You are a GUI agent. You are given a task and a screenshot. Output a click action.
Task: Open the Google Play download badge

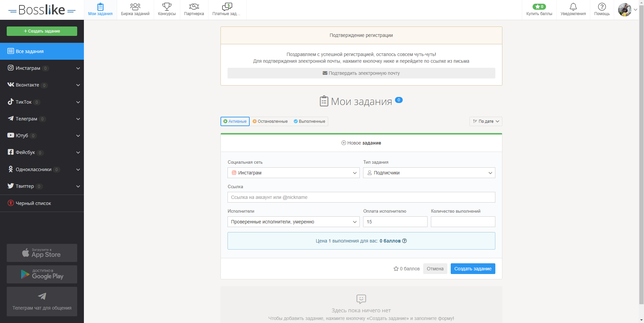tap(42, 274)
